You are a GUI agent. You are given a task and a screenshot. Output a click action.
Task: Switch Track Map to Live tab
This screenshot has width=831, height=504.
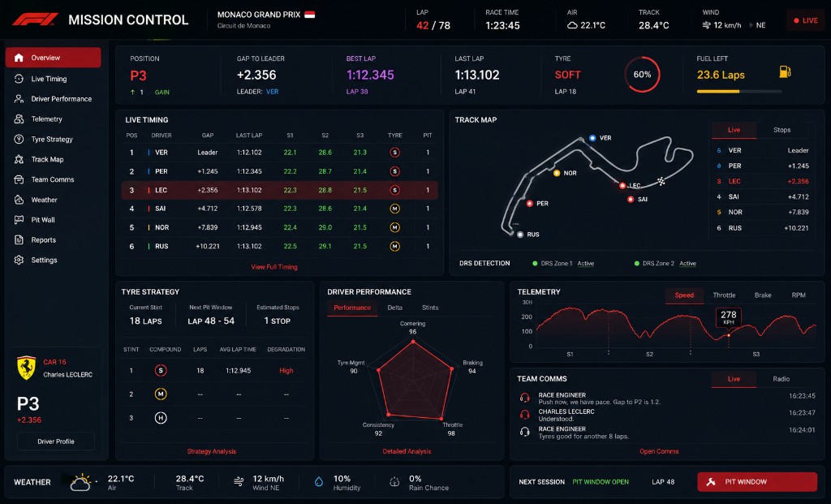coord(734,130)
